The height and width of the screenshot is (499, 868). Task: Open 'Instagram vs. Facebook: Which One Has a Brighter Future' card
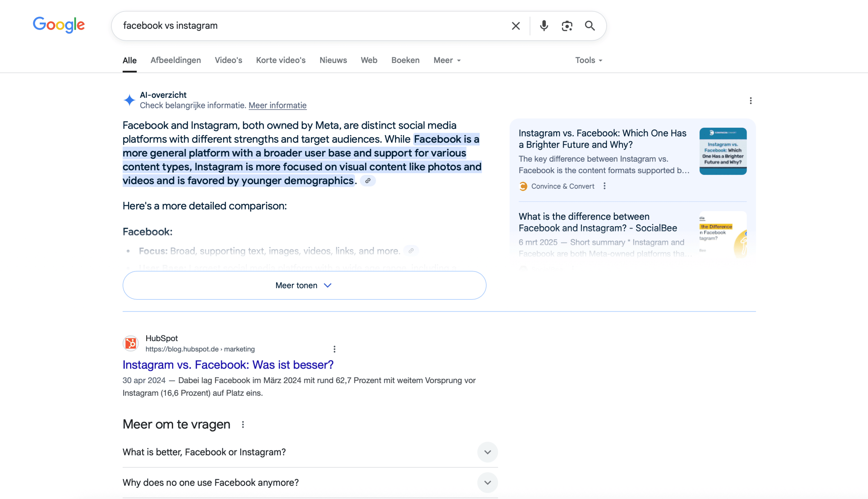tap(602, 139)
